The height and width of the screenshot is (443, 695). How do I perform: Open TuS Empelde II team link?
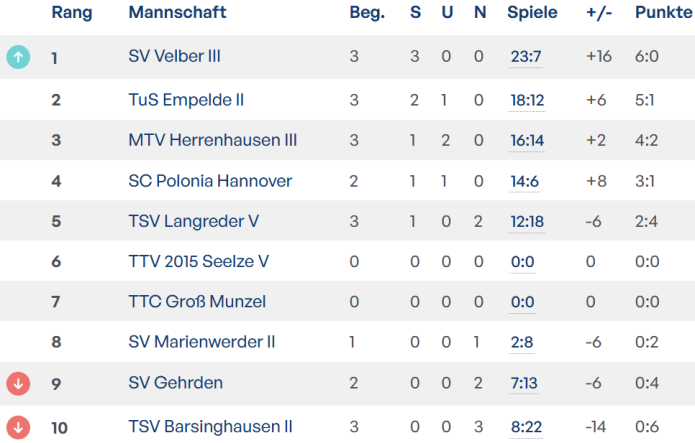point(186,100)
